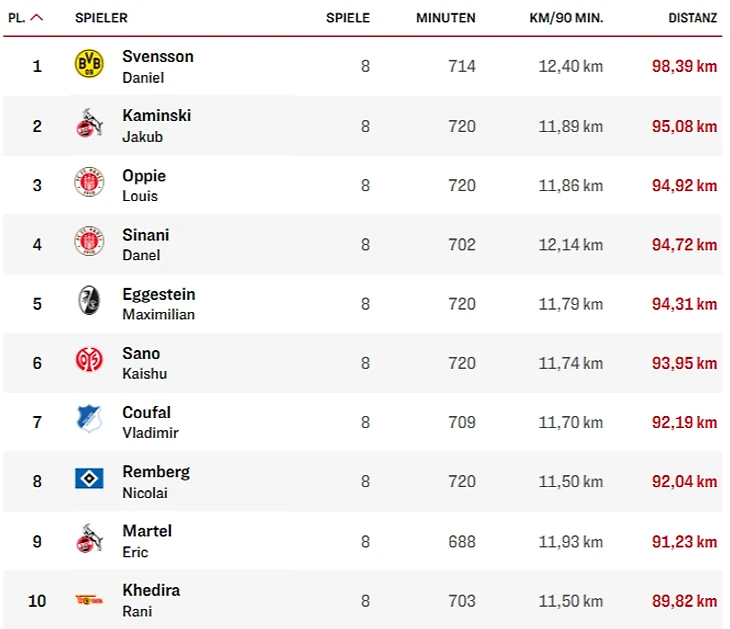Click the St. Pauli logo next to Oppie
Screen dimensions: 730x629
89,185
